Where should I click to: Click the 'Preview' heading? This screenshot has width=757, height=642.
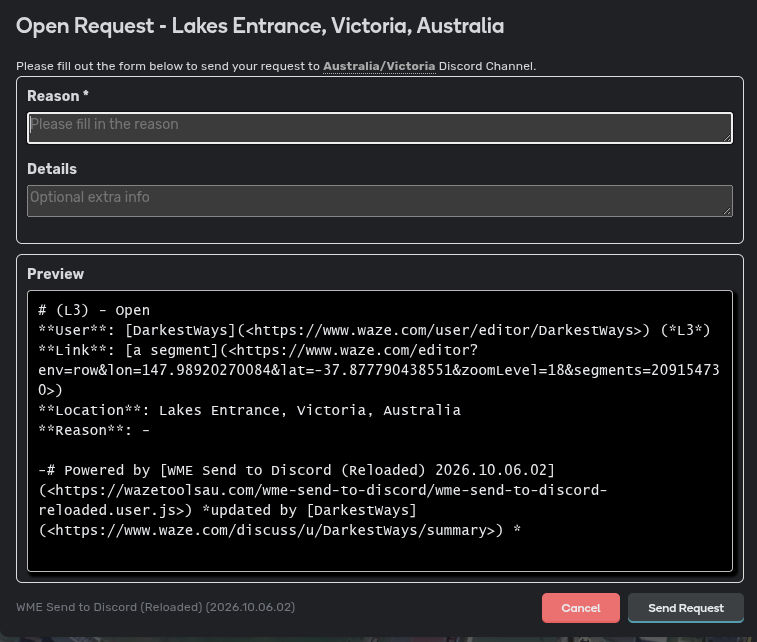56,274
